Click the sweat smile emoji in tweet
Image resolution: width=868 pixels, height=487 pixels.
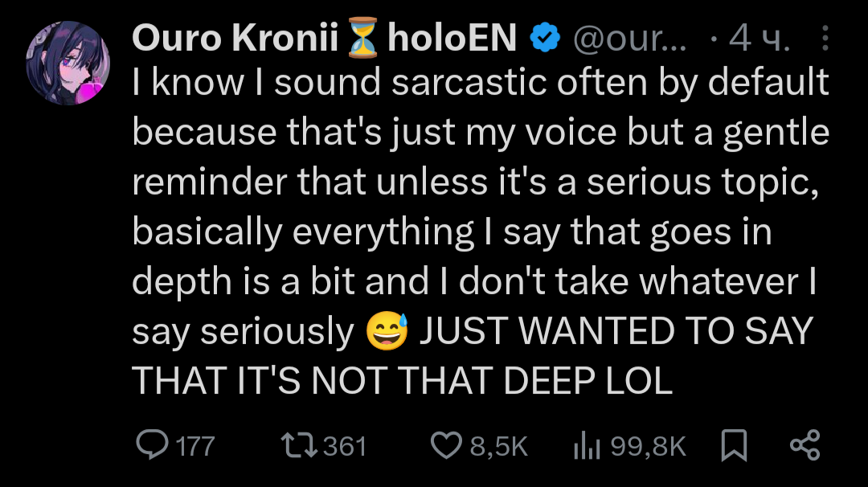pos(387,331)
